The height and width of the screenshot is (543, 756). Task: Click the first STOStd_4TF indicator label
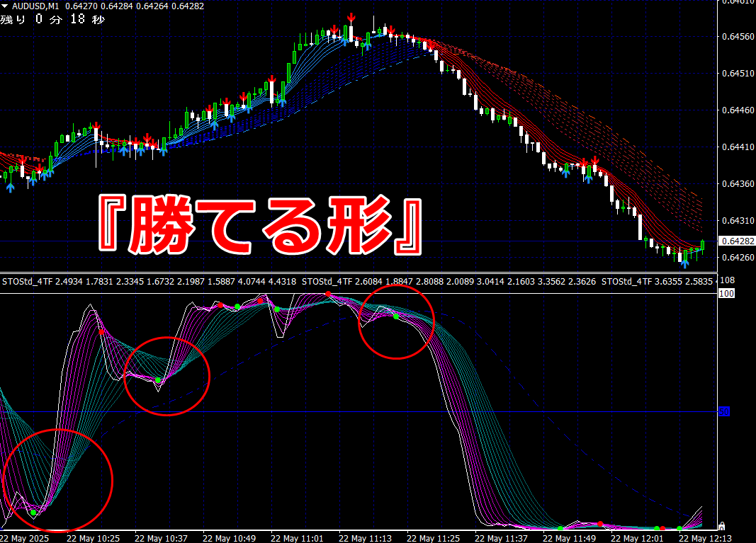pos(28,281)
